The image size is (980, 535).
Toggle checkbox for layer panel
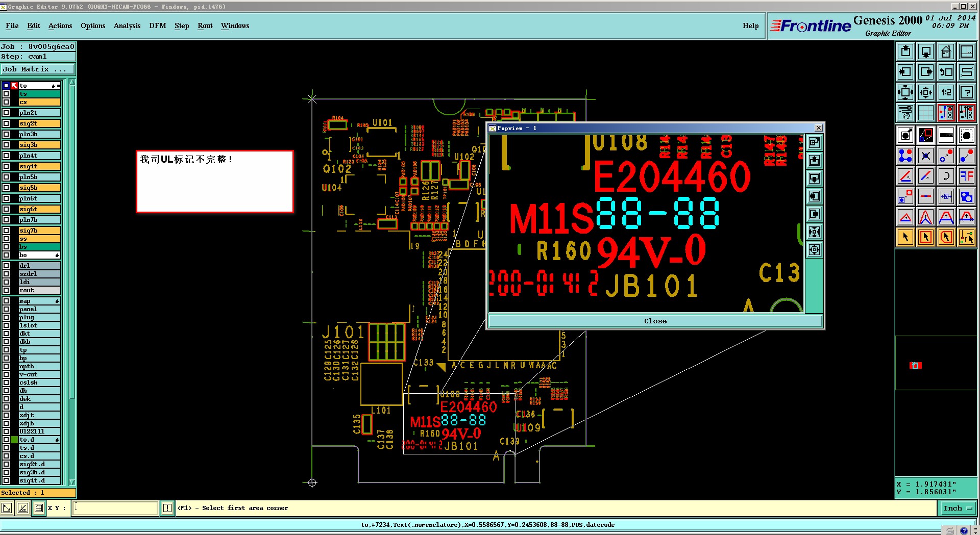pos(6,309)
